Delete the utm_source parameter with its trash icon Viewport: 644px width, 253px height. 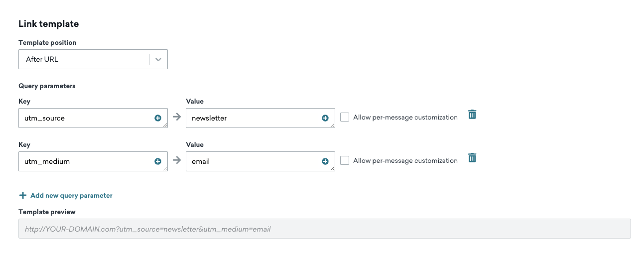click(472, 115)
